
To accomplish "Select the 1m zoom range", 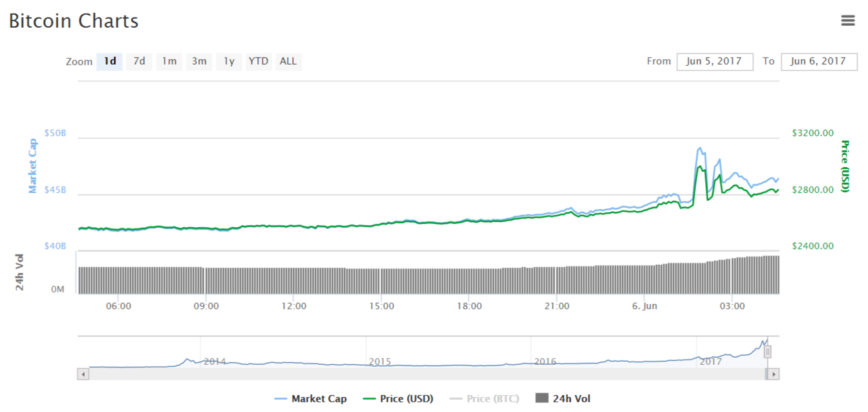I will pyautogui.click(x=169, y=61).
